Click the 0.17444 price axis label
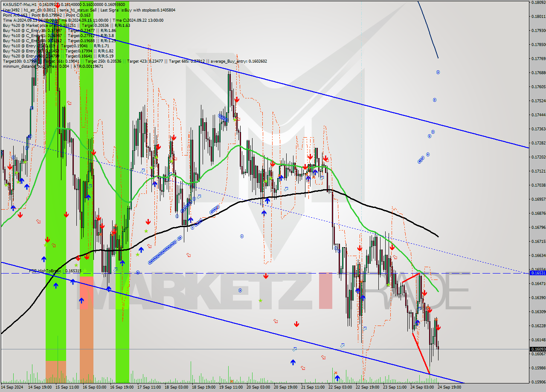 tap(538, 115)
